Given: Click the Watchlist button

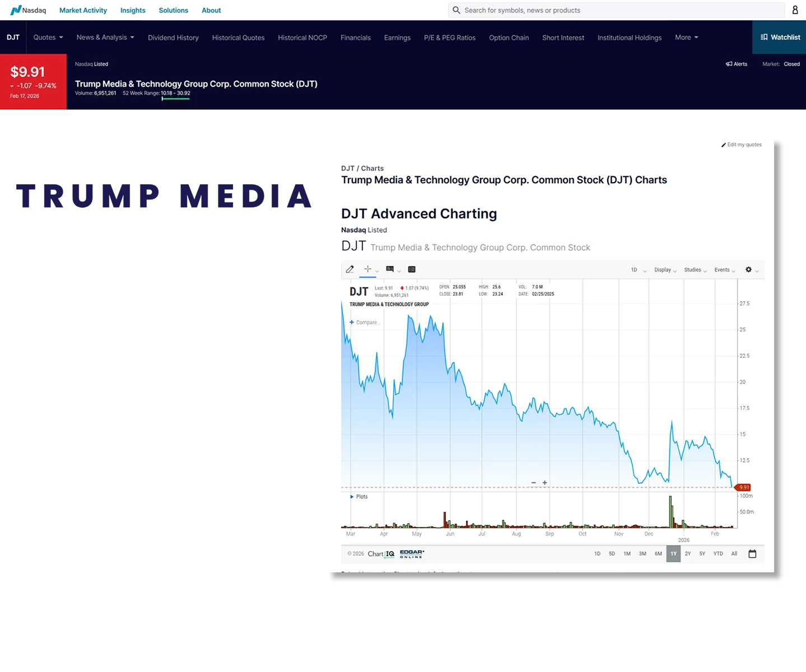Looking at the screenshot, I should click(x=779, y=38).
